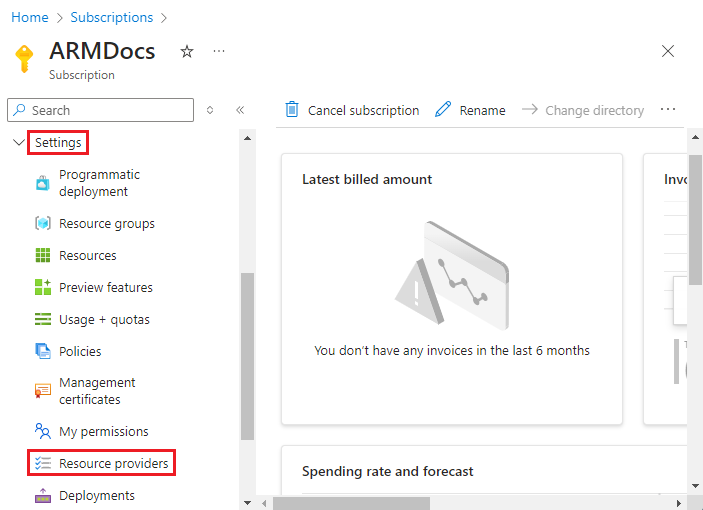Screen dimensions: 703x510
Task: Open Policies in the Settings menu
Action: 80,351
